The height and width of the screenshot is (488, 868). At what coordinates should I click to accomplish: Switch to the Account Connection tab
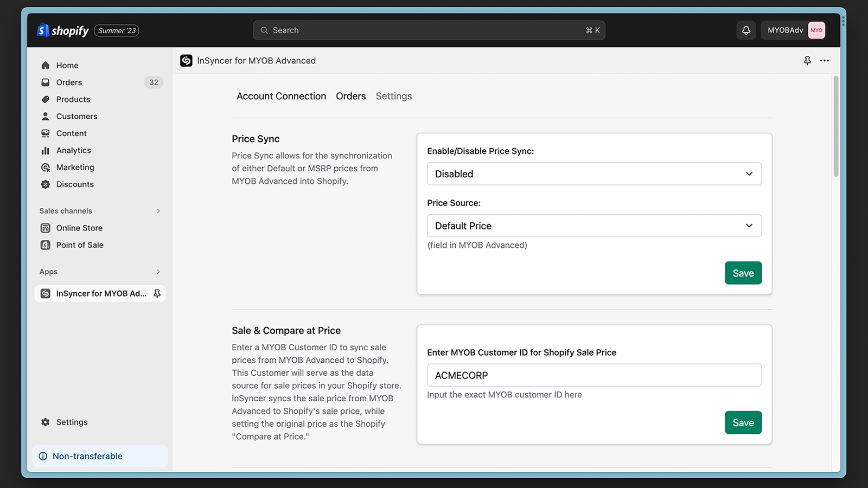[281, 96]
